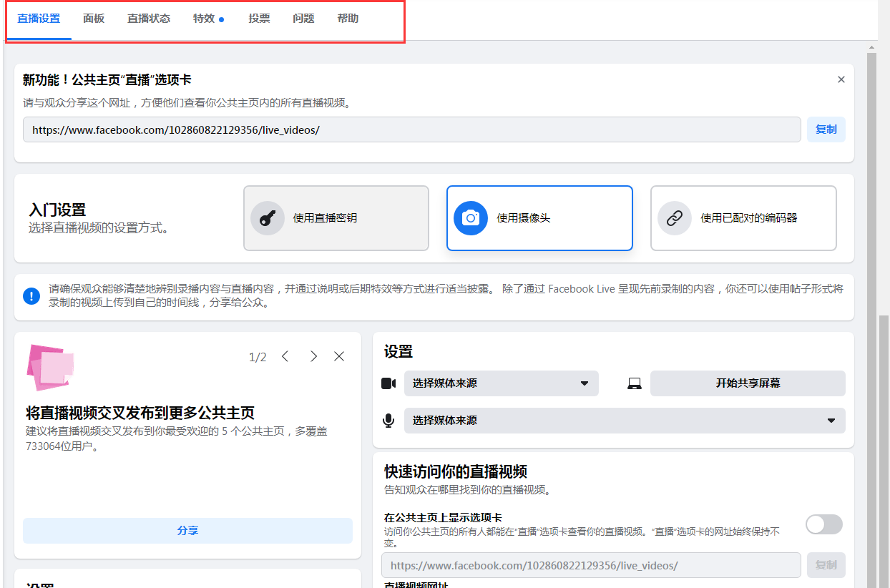Go to next tip with right chevron

[x=313, y=356]
